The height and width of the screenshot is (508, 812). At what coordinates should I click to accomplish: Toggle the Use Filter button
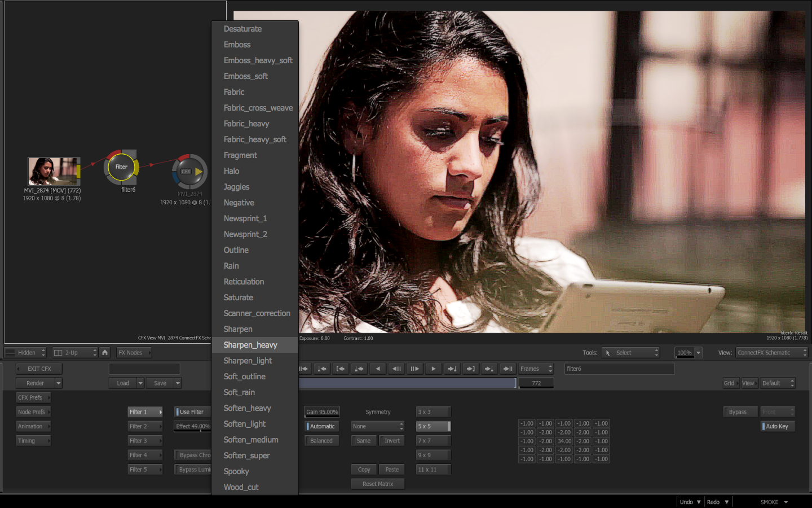[x=192, y=412]
